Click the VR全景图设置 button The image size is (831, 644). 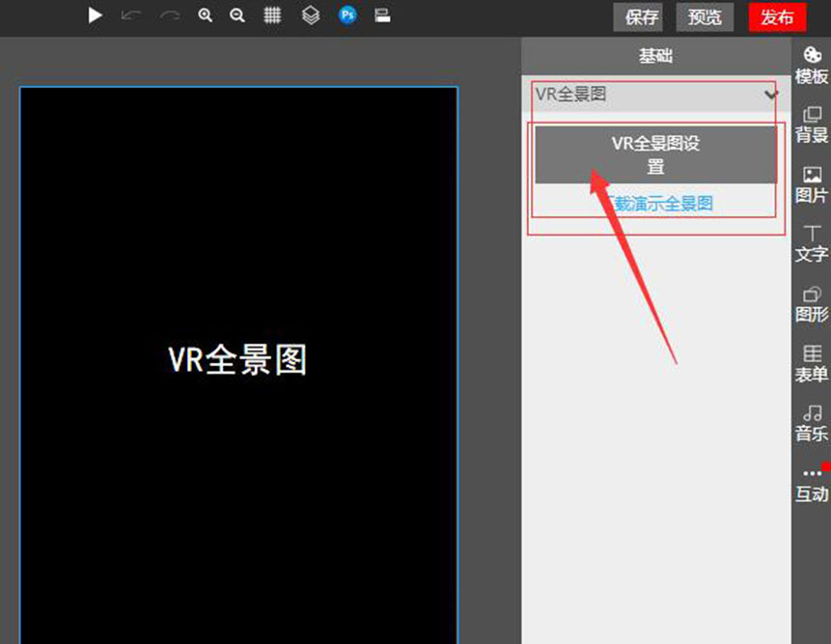[x=655, y=154]
